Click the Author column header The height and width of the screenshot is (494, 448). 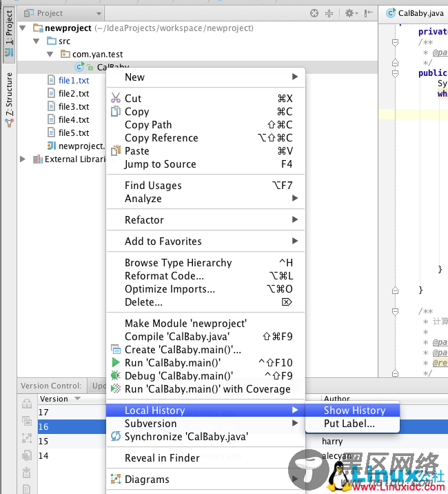336,398
